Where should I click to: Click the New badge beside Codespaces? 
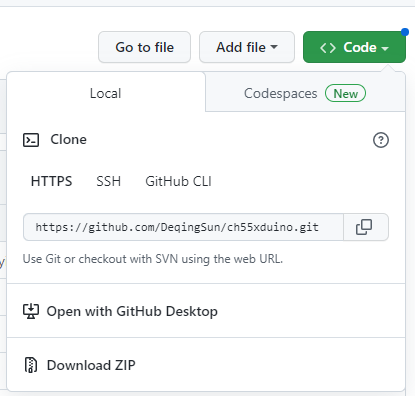tap(345, 93)
